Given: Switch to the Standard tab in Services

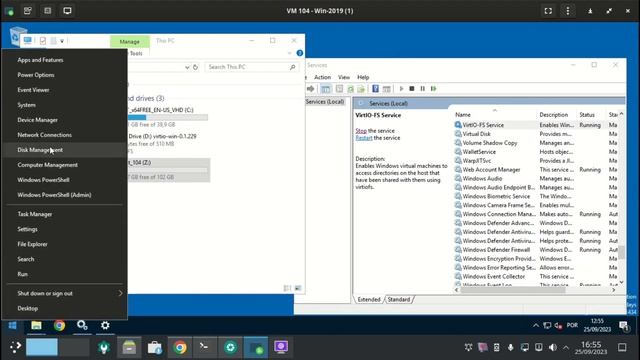Looking at the screenshot, I should (399, 300).
